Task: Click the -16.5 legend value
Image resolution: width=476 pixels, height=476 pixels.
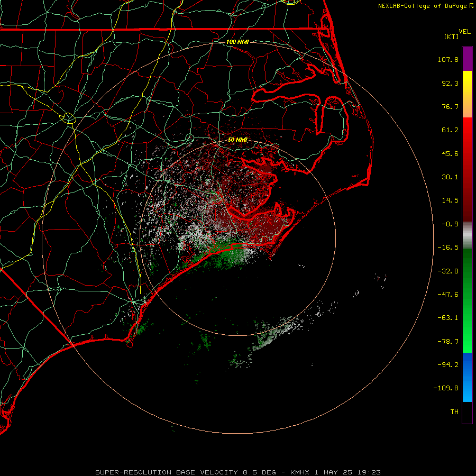Action: pyautogui.click(x=448, y=248)
